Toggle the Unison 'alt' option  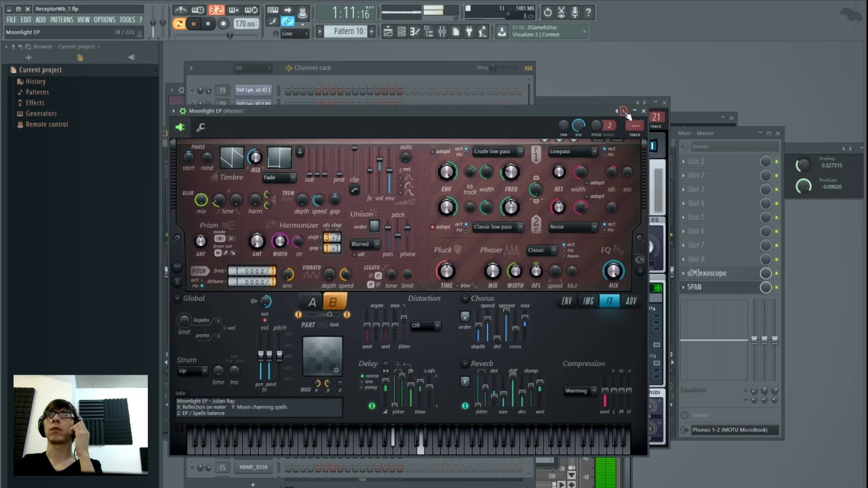(x=353, y=254)
